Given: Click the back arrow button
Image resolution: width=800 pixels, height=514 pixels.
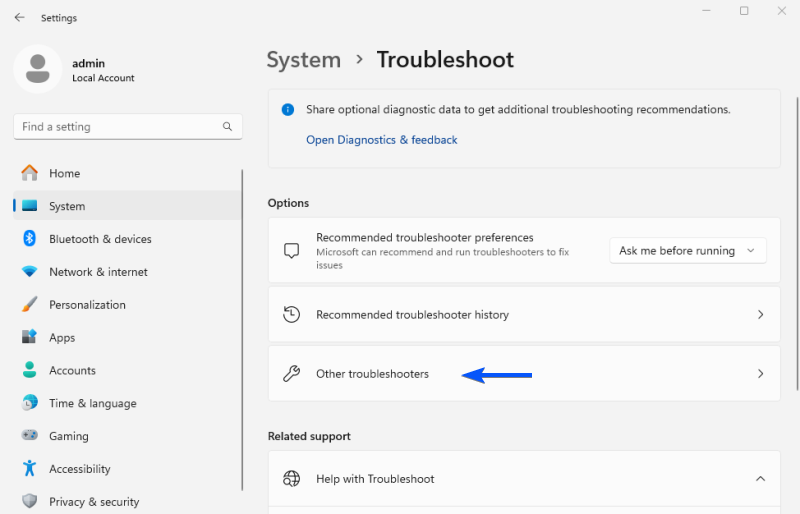Looking at the screenshot, I should pos(19,17).
